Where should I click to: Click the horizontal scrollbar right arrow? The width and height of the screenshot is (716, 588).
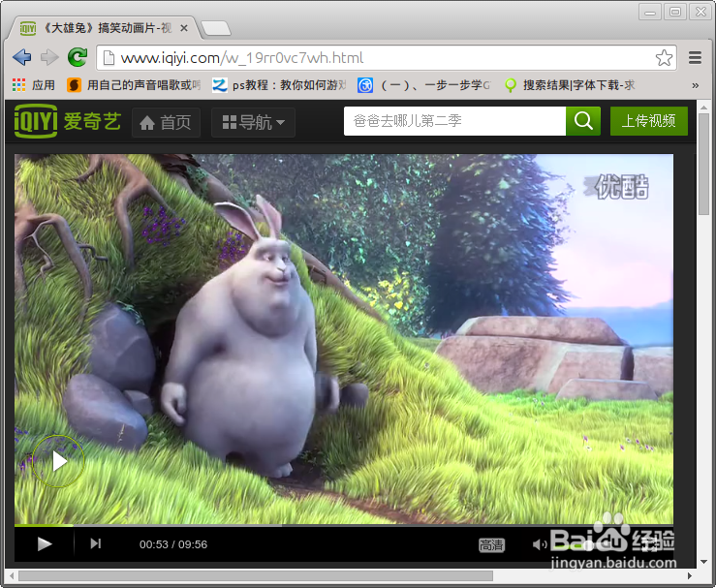pyautogui.click(x=690, y=576)
